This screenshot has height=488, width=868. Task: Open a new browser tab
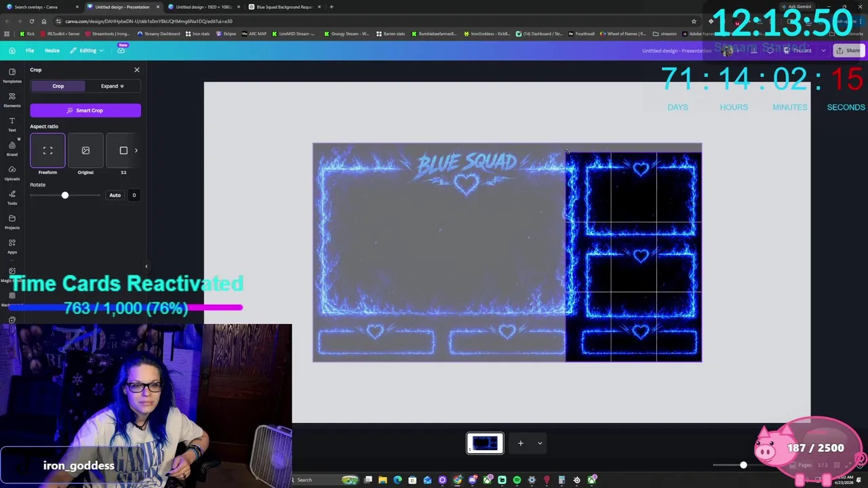point(331,7)
